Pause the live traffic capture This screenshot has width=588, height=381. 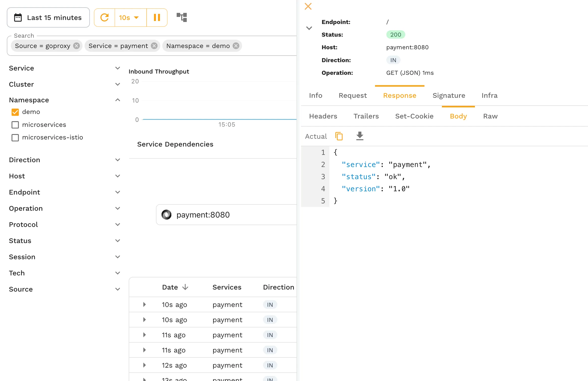[157, 17]
